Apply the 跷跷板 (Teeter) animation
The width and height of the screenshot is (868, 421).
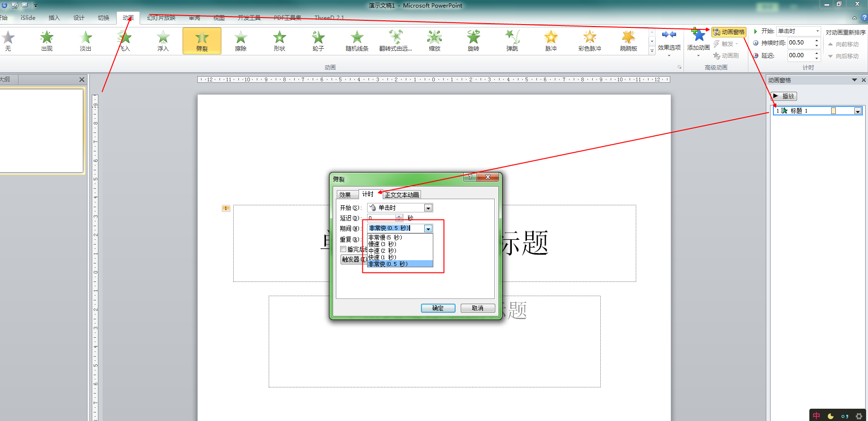629,41
